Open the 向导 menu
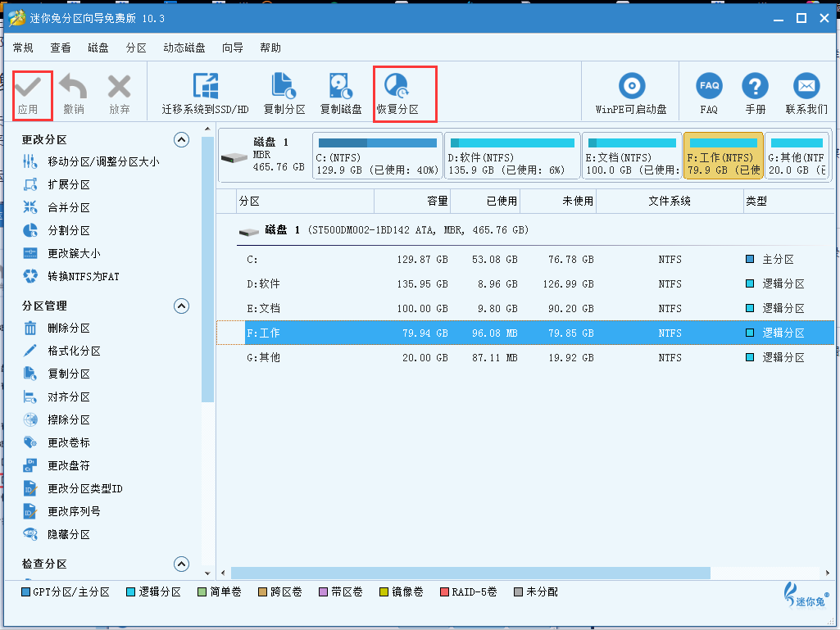Screen dimensions: 840x630 tap(233, 48)
